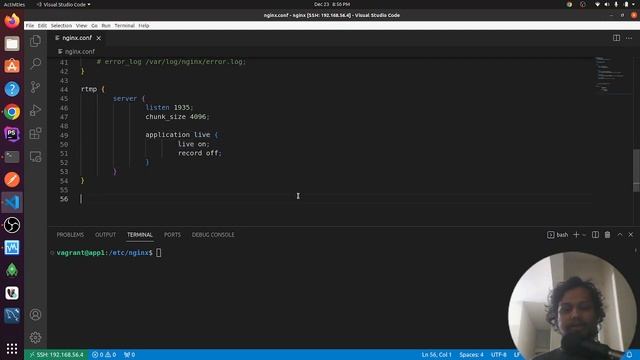Open the View menu
640x360 pixels.
coord(82,25)
